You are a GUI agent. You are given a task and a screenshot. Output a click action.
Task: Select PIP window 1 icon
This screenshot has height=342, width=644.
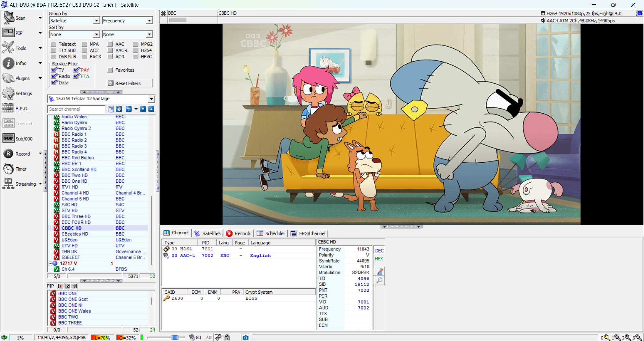[x=61, y=286]
